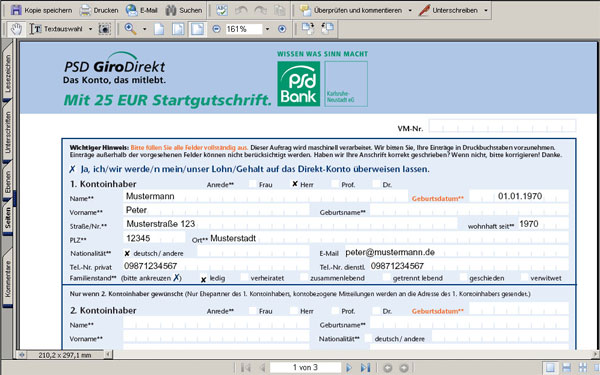Viewport: 600px width, 375px height.
Task: Go forward to next view
Action: point(404,368)
